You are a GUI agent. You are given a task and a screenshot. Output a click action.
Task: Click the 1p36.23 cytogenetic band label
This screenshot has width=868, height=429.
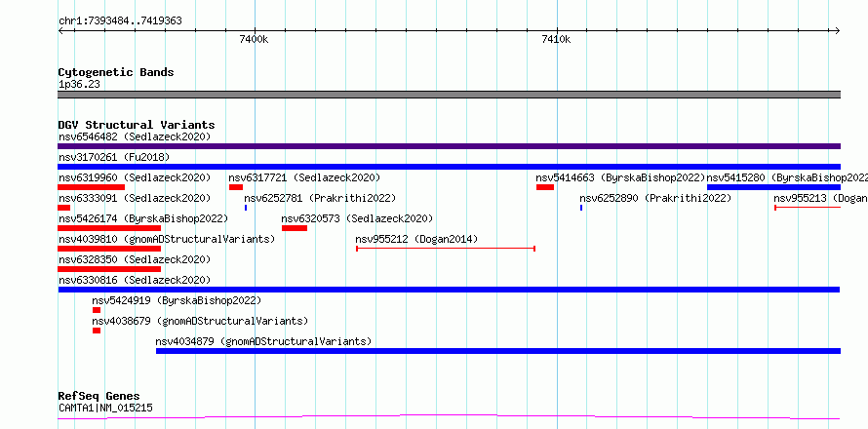pyautogui.click(x=79, y=85)
